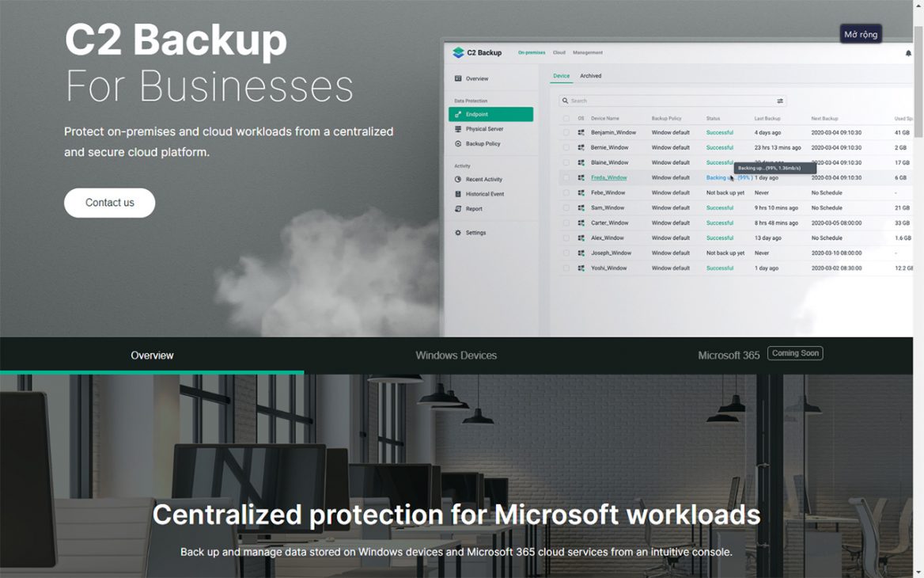This screenshot has width=924, height=578.
Task: Check the box for Benjamin_Window
Action: 566,133
